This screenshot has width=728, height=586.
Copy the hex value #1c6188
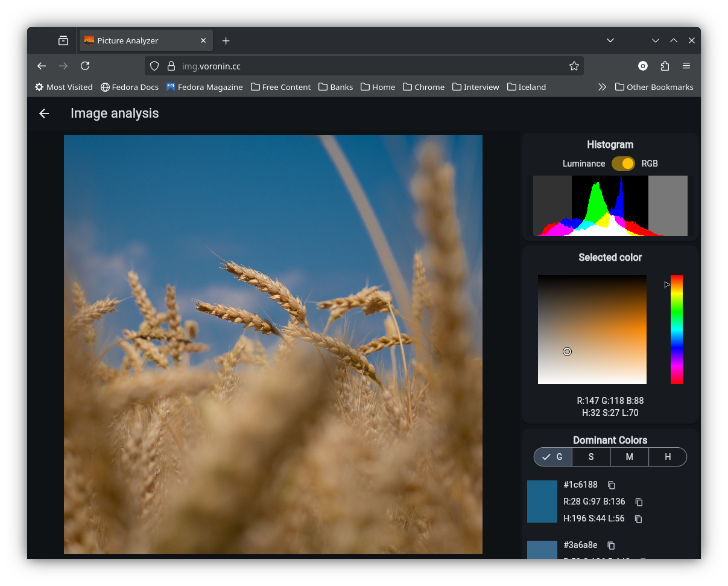[611, 485]
